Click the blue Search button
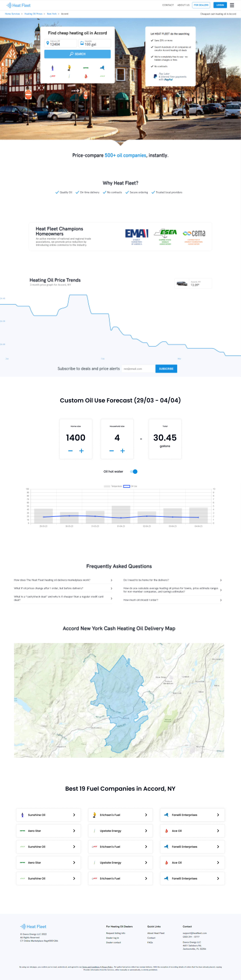The height and width of the screenshot is (980, 241). pyautogui.click(x=77, y=54)
